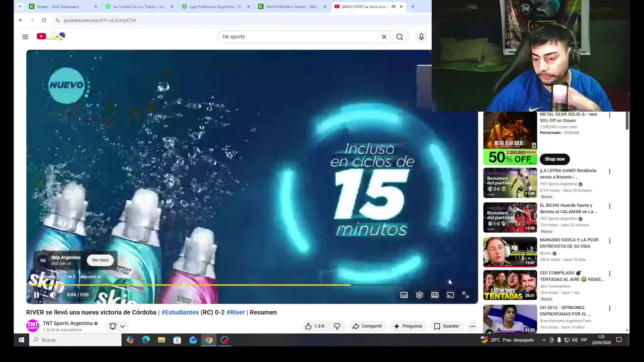
Task: Open Metal Gear Solid ad thumbnail
Action: (x=510, y=139)
